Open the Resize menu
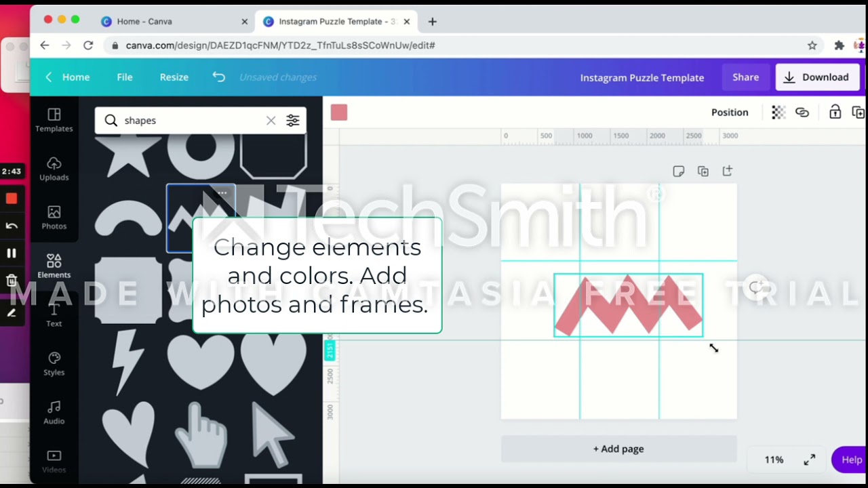868x488 pixels. [174, 77]
